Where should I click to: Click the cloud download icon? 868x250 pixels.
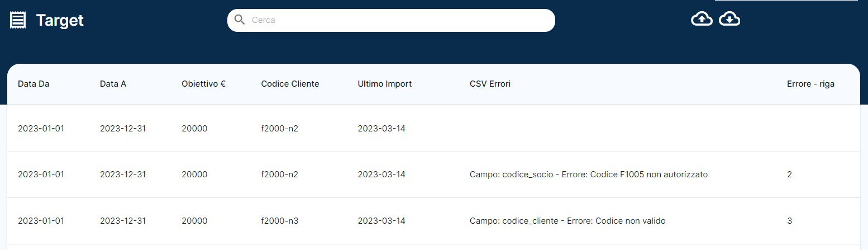pos(729,20)
